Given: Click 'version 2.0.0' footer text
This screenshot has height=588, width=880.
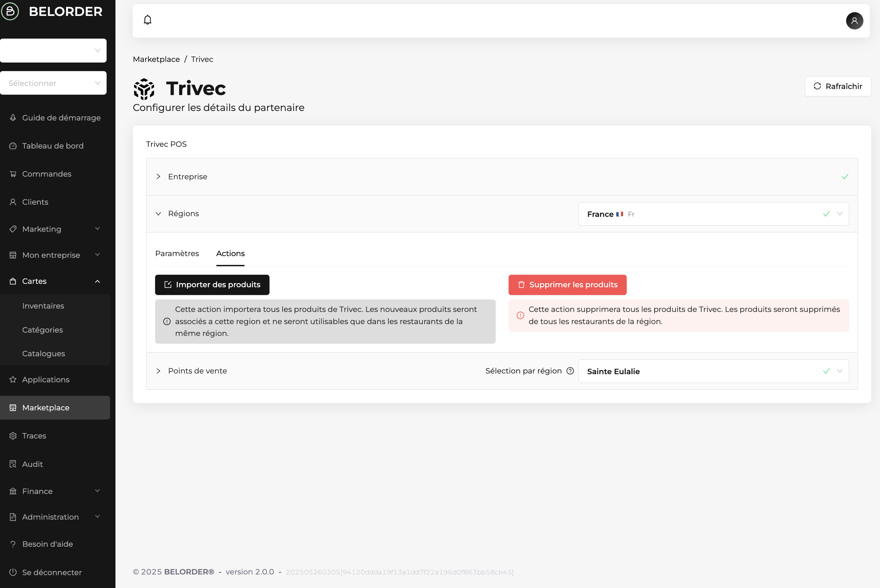Looking at the screenshot, I should coord(250,572).
